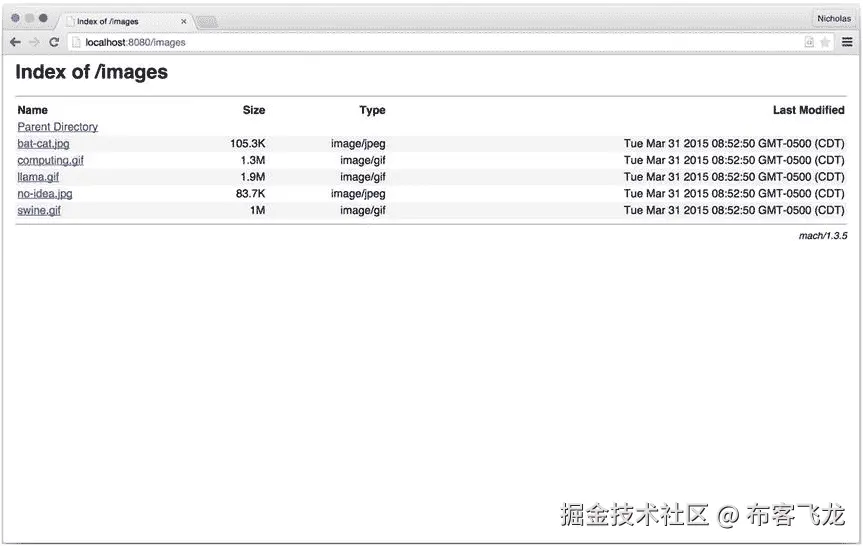Open the Parent Directory link

tap(58, 127)
